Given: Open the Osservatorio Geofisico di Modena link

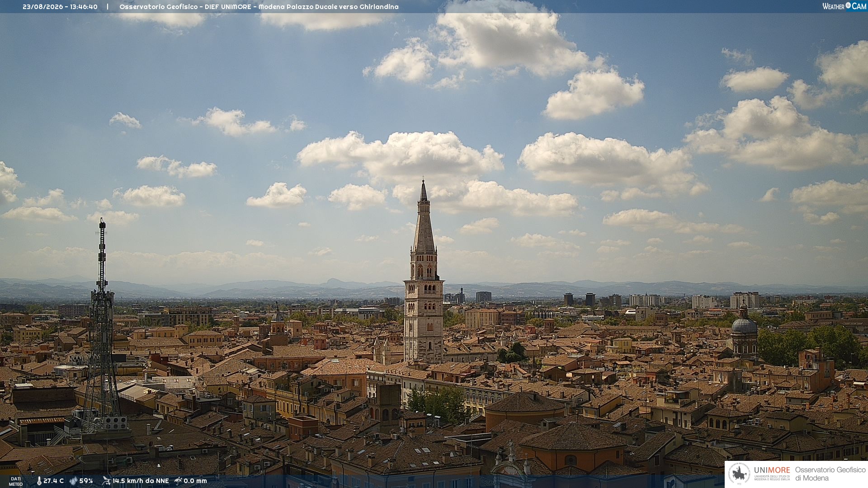Looking at the screenshot, I should 830,474.
